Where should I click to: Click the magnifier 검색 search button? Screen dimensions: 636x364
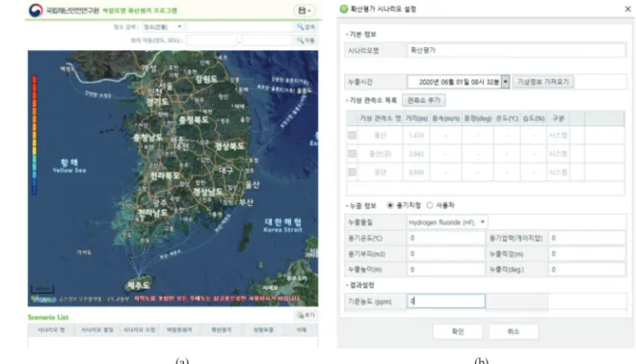(x=305, y=27)
